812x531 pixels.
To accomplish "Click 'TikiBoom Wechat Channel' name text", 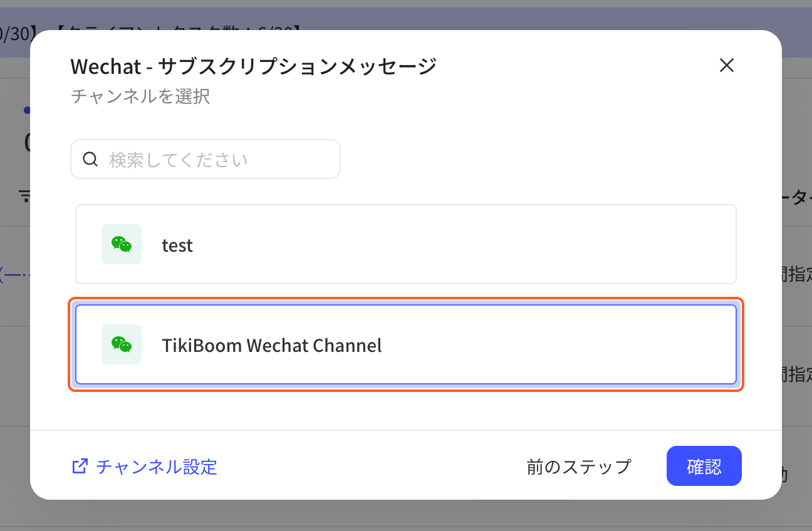I will (272, 345).
